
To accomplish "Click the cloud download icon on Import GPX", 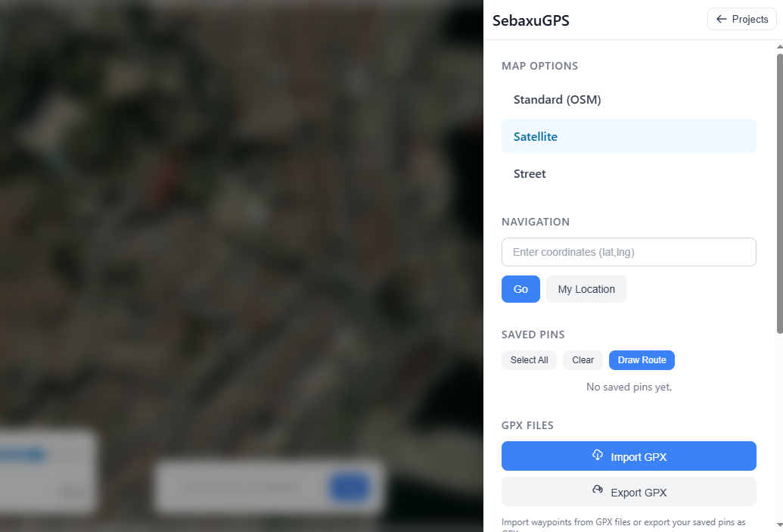I will click(x=597, y=455).
